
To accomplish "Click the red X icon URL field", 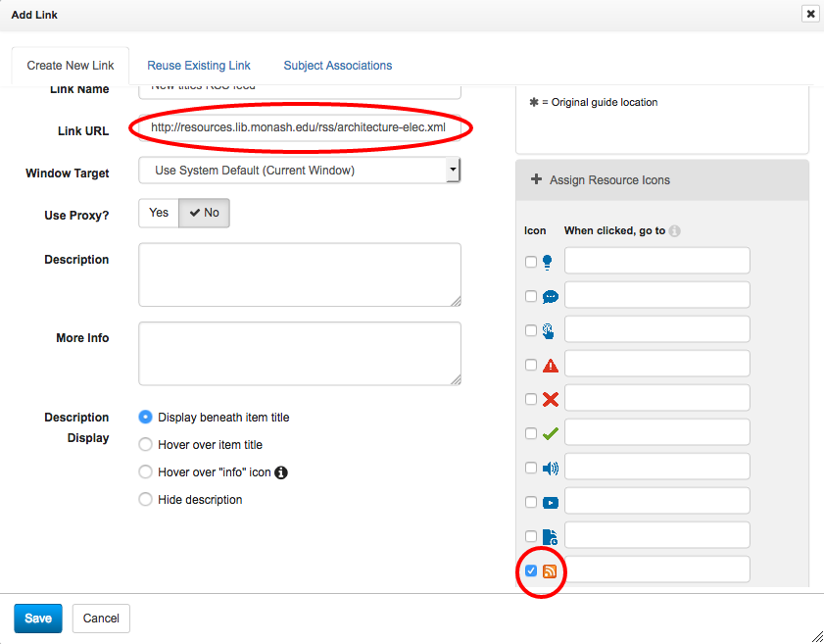I will click(x=656, y=397).
